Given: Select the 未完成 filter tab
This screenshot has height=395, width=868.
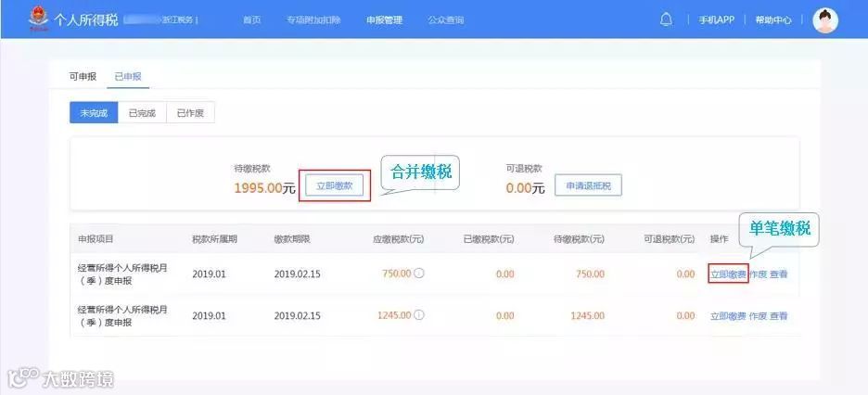Looking at the screenshot, I should [x=94, y=113].
